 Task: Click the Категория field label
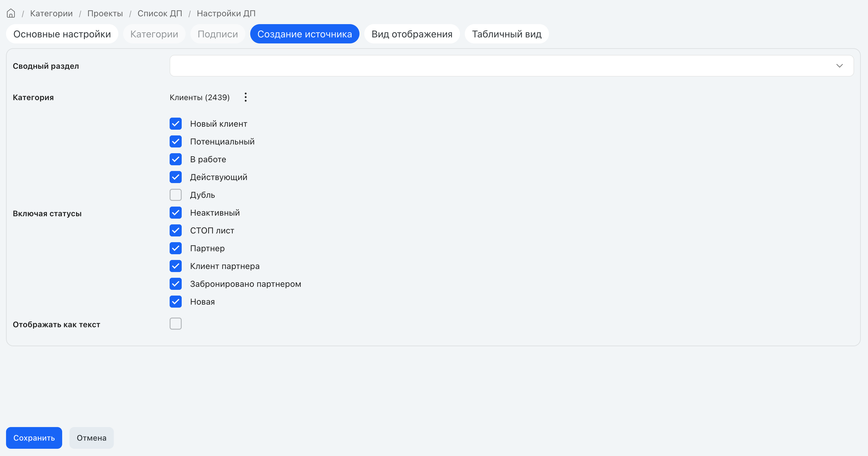tap(34, 97)
